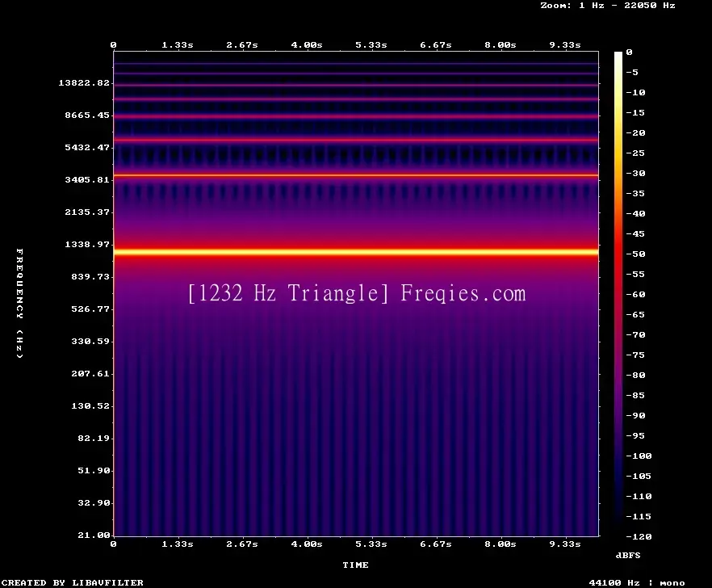Select the dBFS unit label
712x588 pixels.
[628, 555]
